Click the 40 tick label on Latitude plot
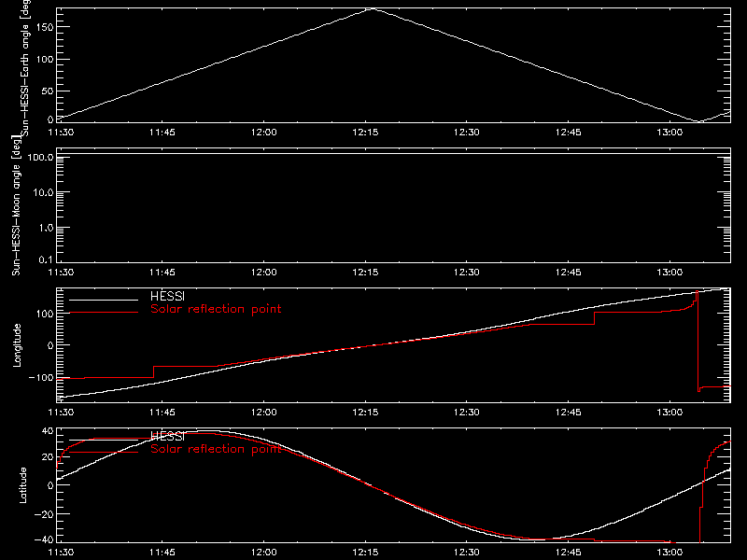747x560 pixels. coord(49,431)
